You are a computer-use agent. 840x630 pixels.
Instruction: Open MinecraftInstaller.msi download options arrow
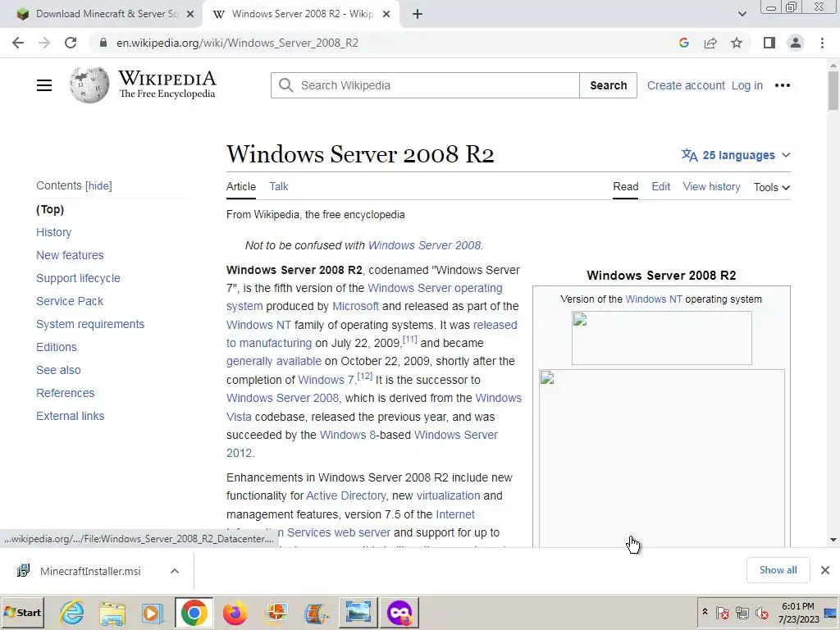pyautogui.click(x=175, y=571)
